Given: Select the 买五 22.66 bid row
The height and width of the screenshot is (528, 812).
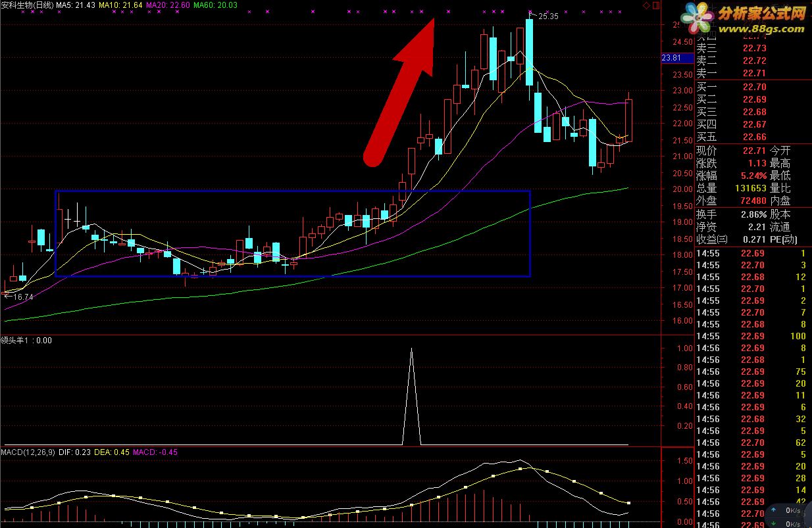Looking at the screenshot, I should click(x=753, y=137).
